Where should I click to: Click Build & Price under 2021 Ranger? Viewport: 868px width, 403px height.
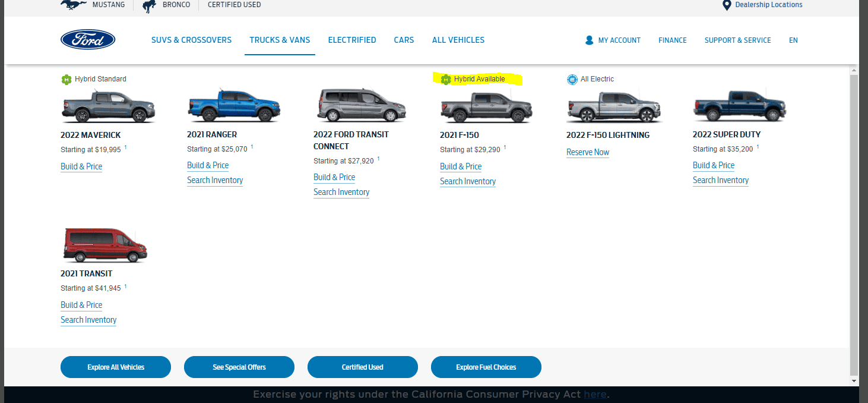pyautogui.click(x=208, y=165)
